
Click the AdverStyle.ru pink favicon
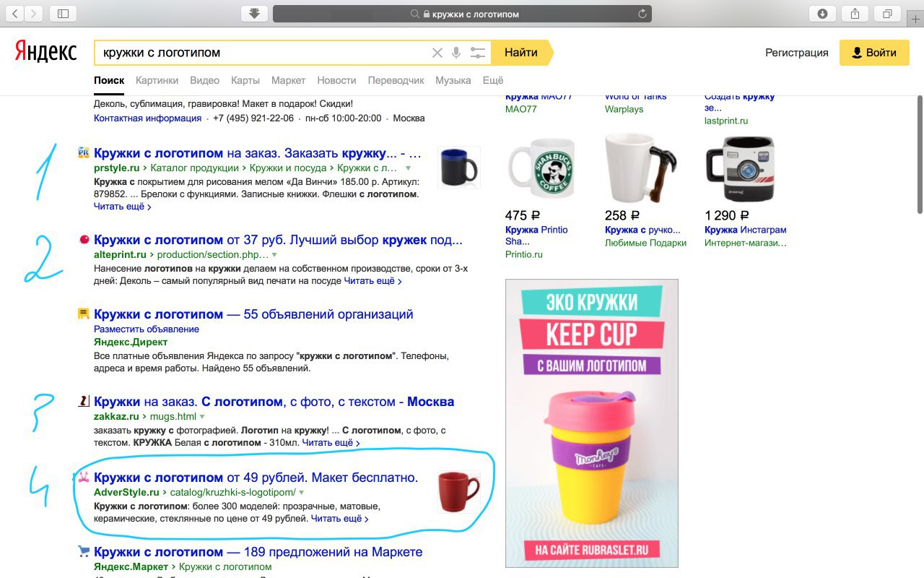point(84,477)
